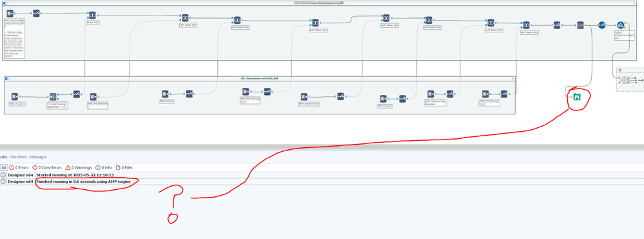Screen dimensions: 644x239
Task: Select the bottom container's Select tool feeding the Inner Join
Action: (x=77, y=94)
